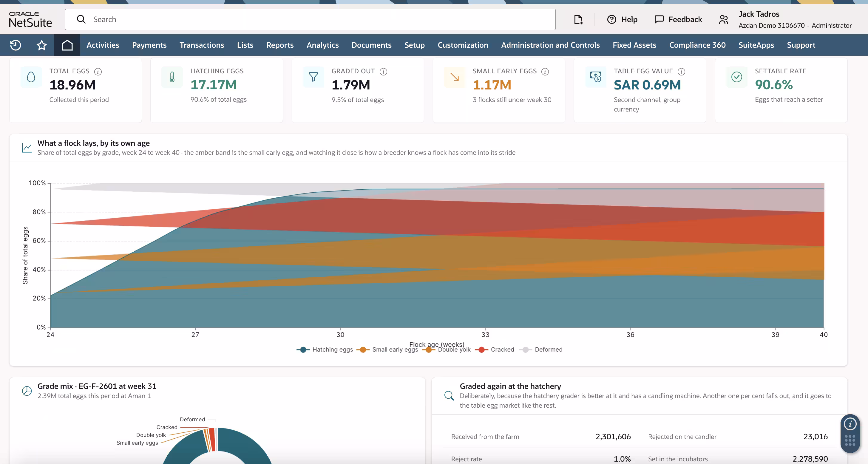Go to the Home dashboard icon
868x464 pixels.
tap(67, 45)
